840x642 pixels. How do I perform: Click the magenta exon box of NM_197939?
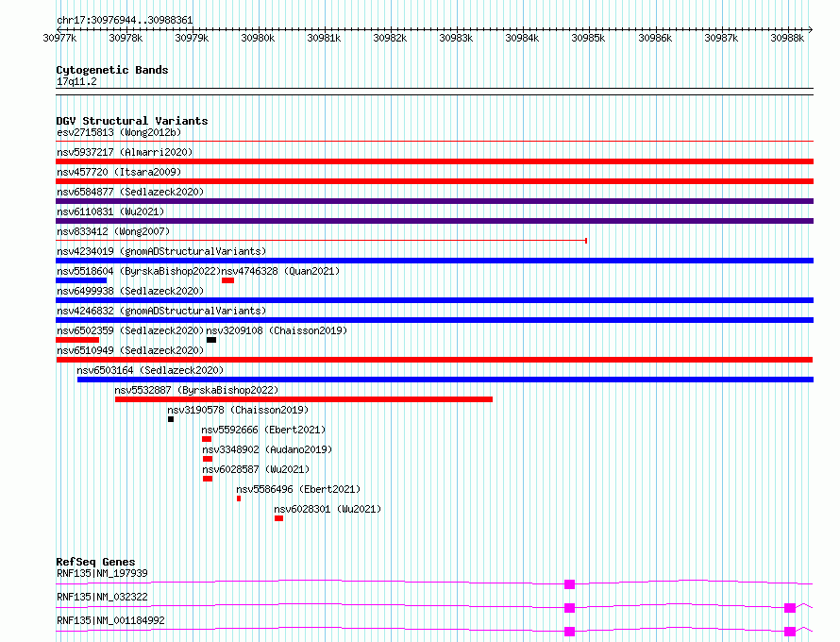point(569,584)
